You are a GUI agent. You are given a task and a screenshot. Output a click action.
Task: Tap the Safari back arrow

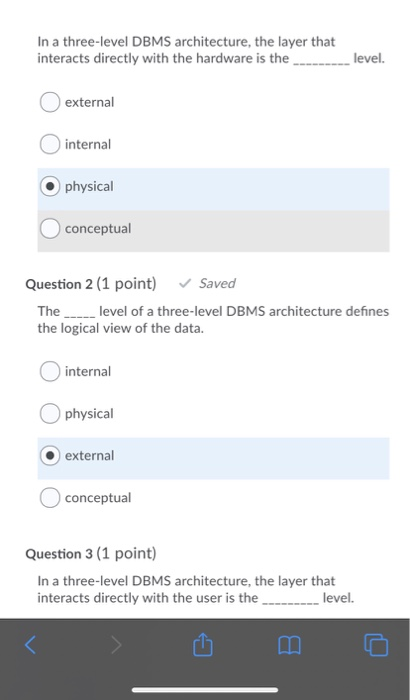(x=30, y=645)
